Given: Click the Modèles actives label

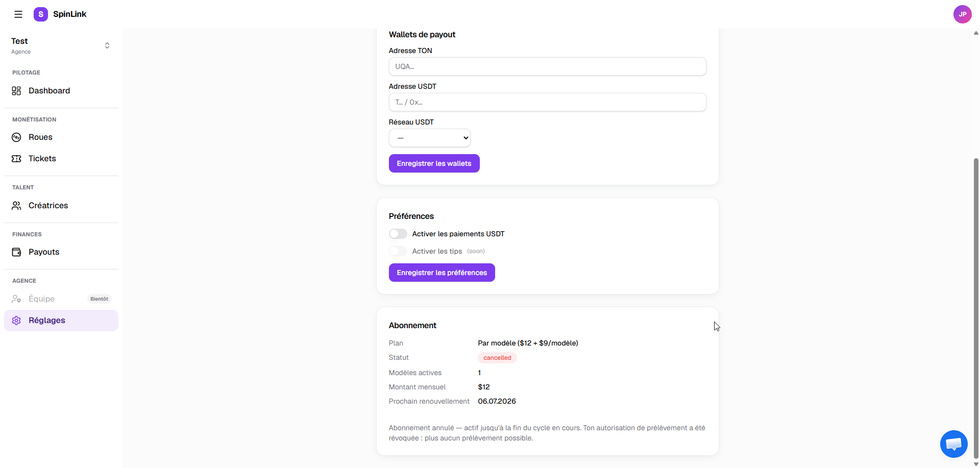Looking at the screenshot, I should click(415, 373).
